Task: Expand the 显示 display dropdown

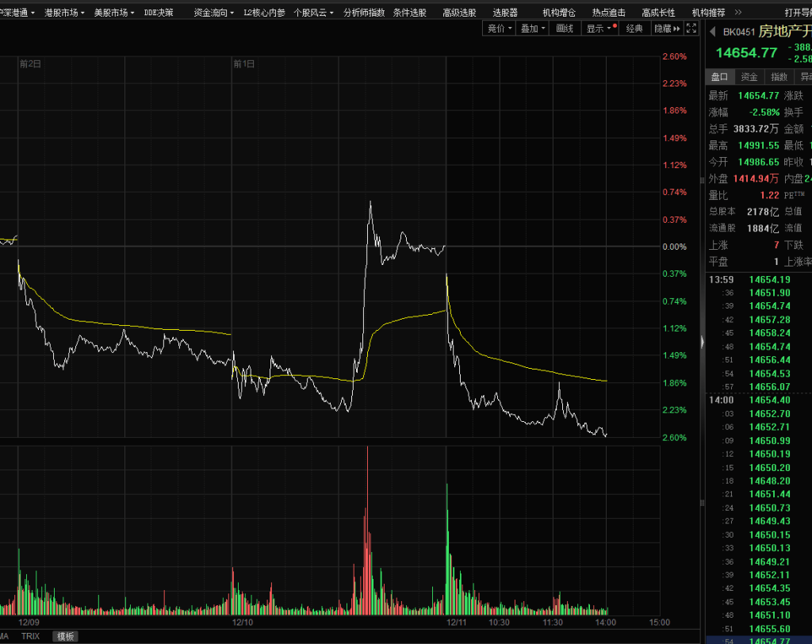Action: (598, 28)
